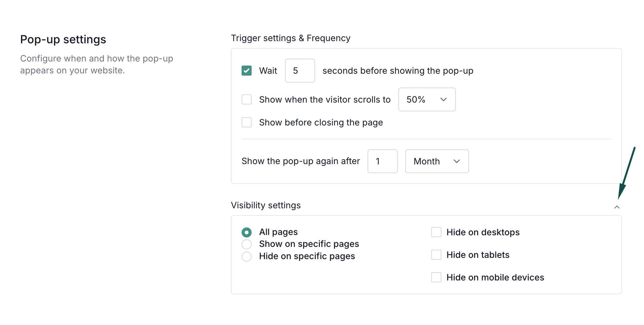Click the Visibility settings heading
Screen dimensions: 644x325
coord(266,205)
